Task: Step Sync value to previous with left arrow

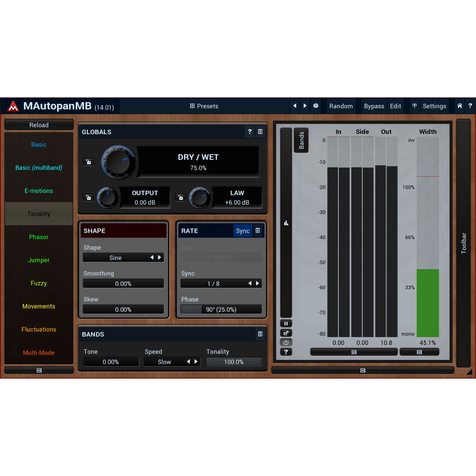Action: point(250,283)
